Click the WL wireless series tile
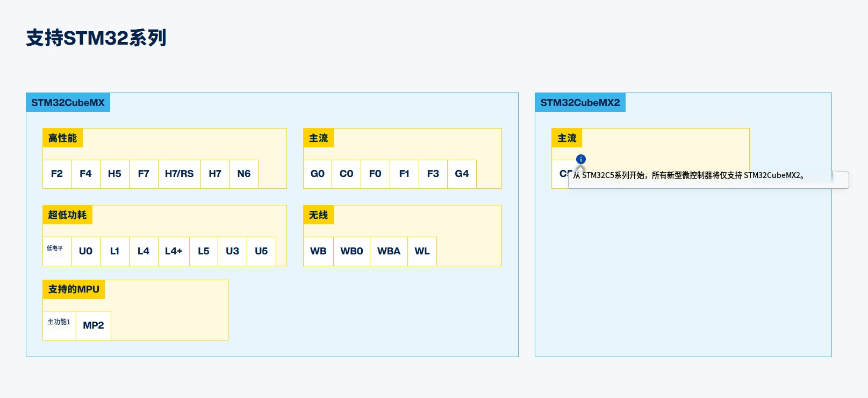868x398 pixels. tap(422, 251)
